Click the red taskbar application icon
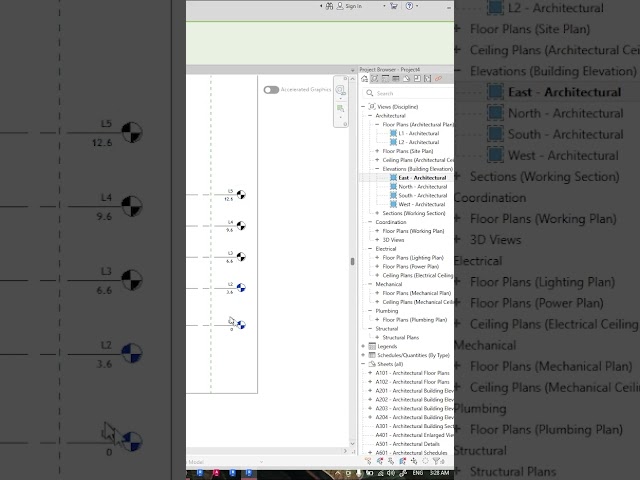The height and width of the screenshot is (480, 640). point(216,473)
